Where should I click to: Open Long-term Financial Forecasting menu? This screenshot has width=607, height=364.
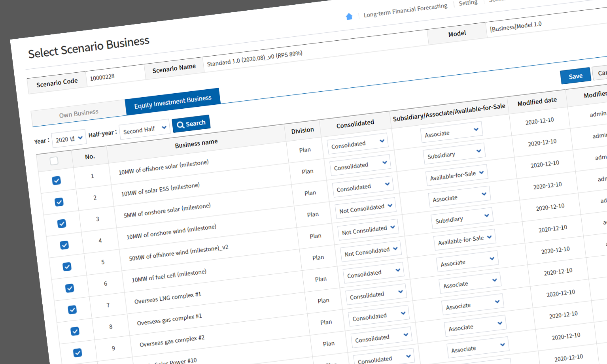405,11
